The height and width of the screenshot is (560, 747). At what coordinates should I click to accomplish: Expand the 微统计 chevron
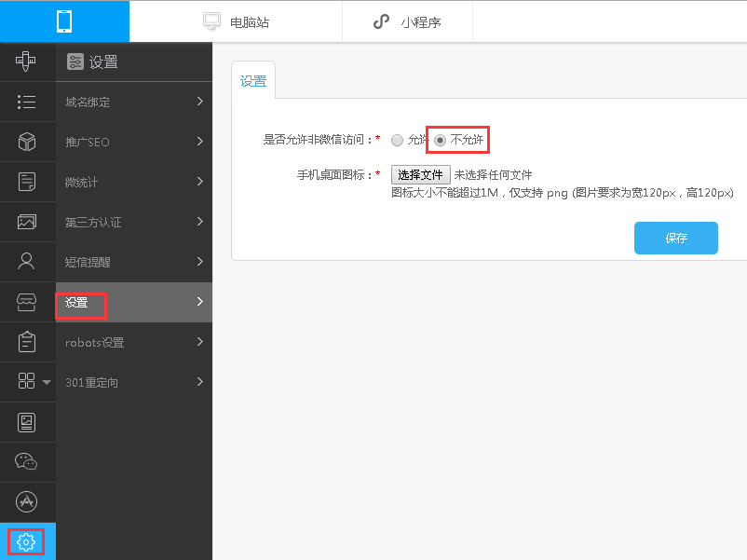pos(200,181)
